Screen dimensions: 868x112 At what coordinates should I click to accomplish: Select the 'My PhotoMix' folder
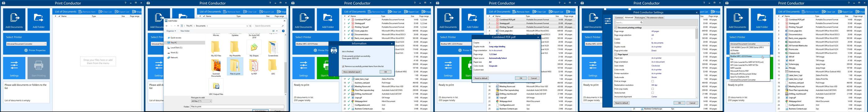235,49
